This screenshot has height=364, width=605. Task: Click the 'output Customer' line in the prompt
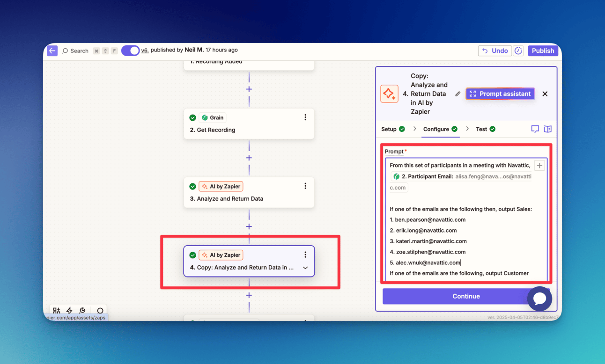pos(459,273)
